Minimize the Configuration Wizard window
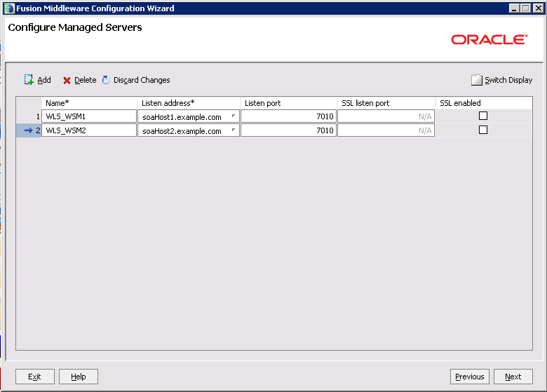Image resolution: width=547 pixels, height=392 pixels. click(514, 8)
